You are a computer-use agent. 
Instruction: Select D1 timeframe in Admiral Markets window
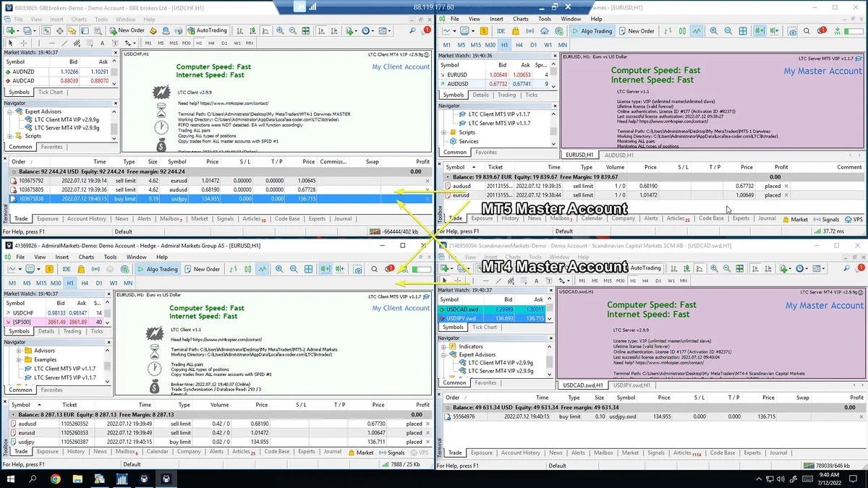coord(99,283)
